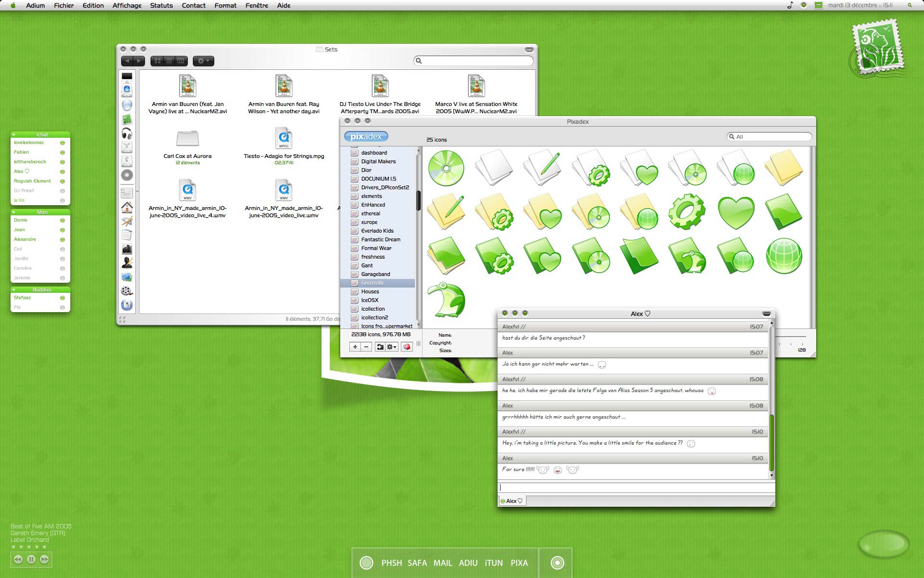Screen dimensions: 924x578
Task: Open the Documents icon in Finder sidebar
Action: pyautogui.click(x=127, y=235)
